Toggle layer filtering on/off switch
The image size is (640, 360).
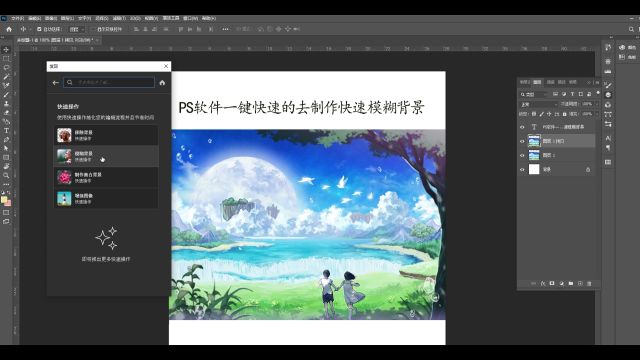coord(598,93)
